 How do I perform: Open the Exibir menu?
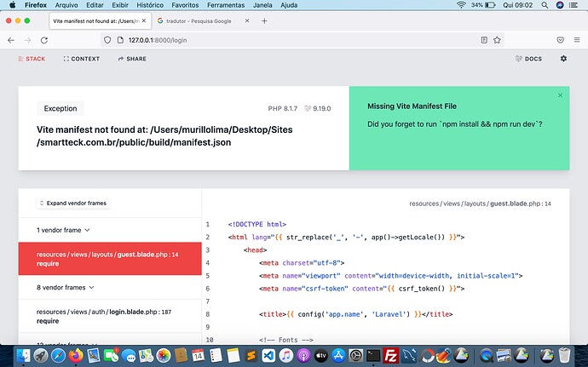point(120,5)
